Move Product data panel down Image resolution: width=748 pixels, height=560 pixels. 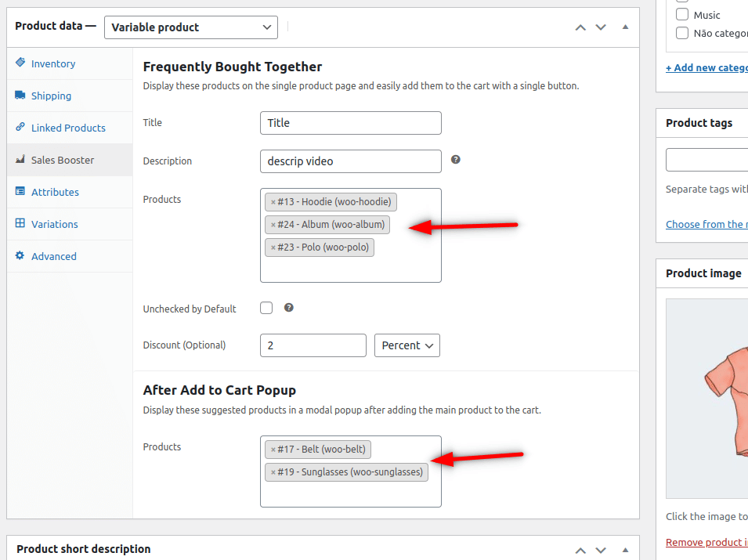tap(601, 27)
